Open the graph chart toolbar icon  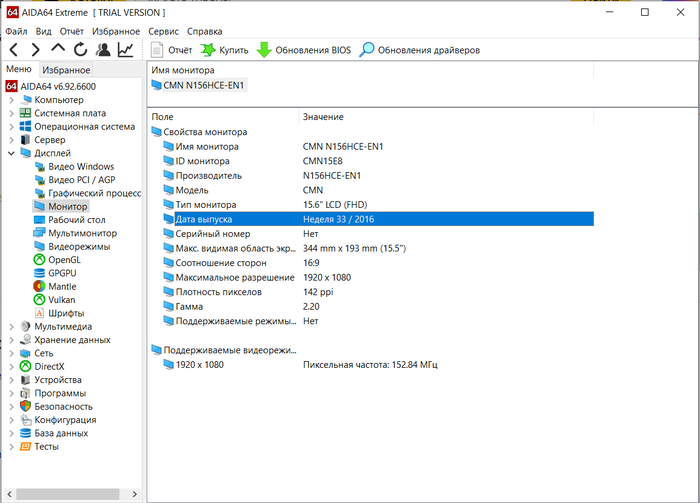(125, 50)
